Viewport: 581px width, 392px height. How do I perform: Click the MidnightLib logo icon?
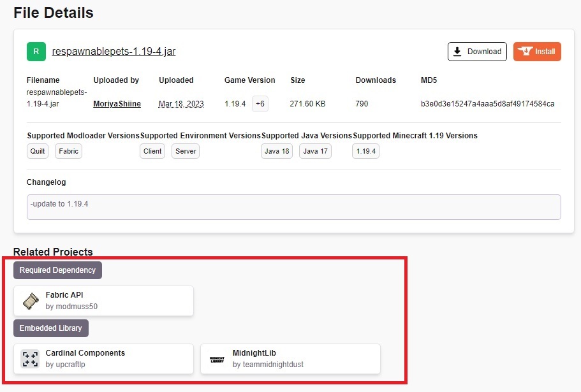coord(217,359)
